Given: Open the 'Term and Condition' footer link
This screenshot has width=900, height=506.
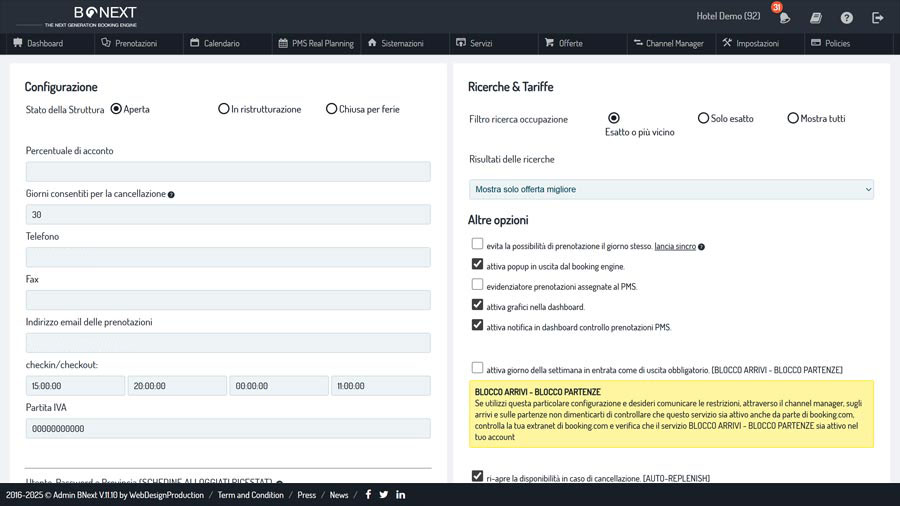Looking at the screenshot, I should tap(250, 495).
